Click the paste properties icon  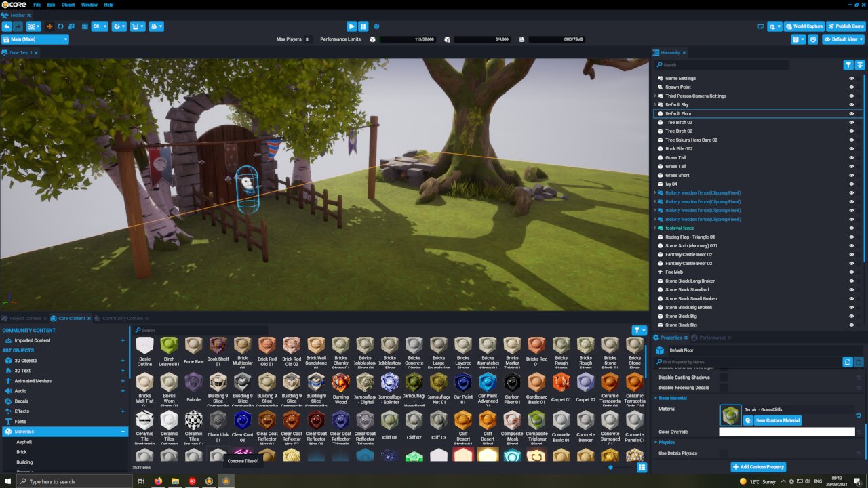coord(859,362)
